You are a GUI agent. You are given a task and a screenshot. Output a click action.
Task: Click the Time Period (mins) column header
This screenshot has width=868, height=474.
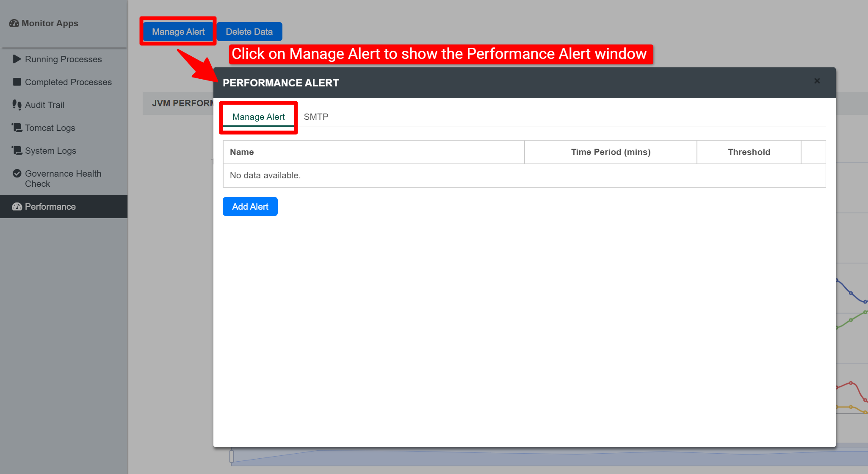click(610, 152)
